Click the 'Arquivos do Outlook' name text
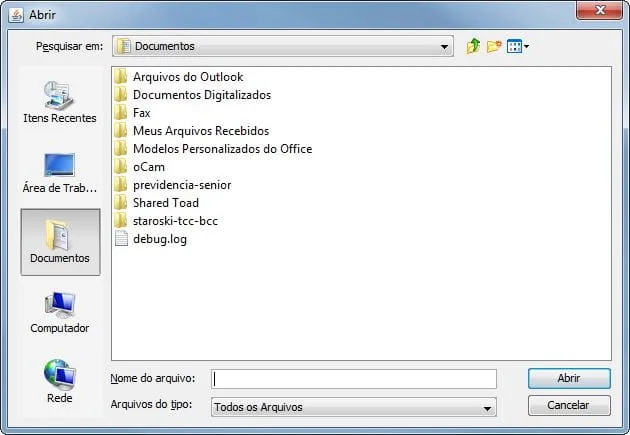 [188, 77]
